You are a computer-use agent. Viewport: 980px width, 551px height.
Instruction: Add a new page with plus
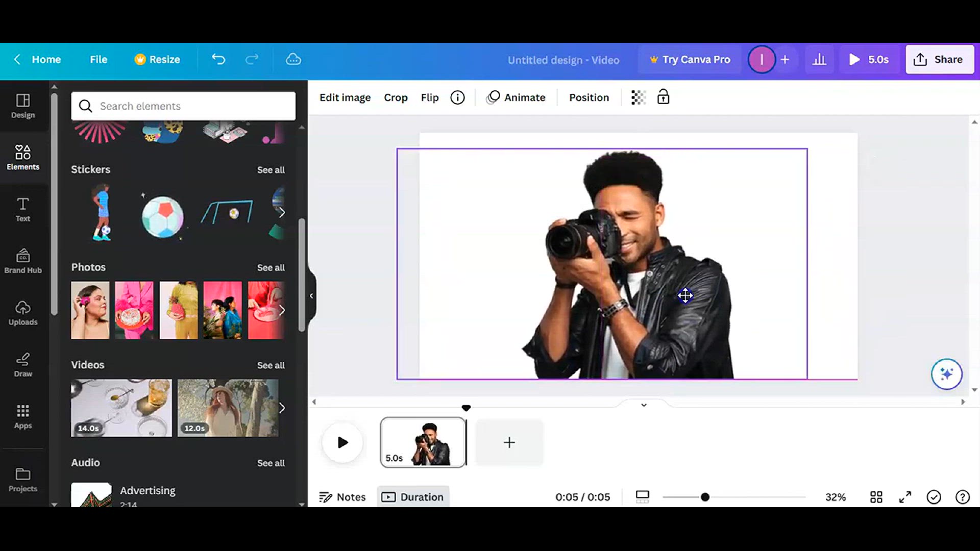coord(509,442)
